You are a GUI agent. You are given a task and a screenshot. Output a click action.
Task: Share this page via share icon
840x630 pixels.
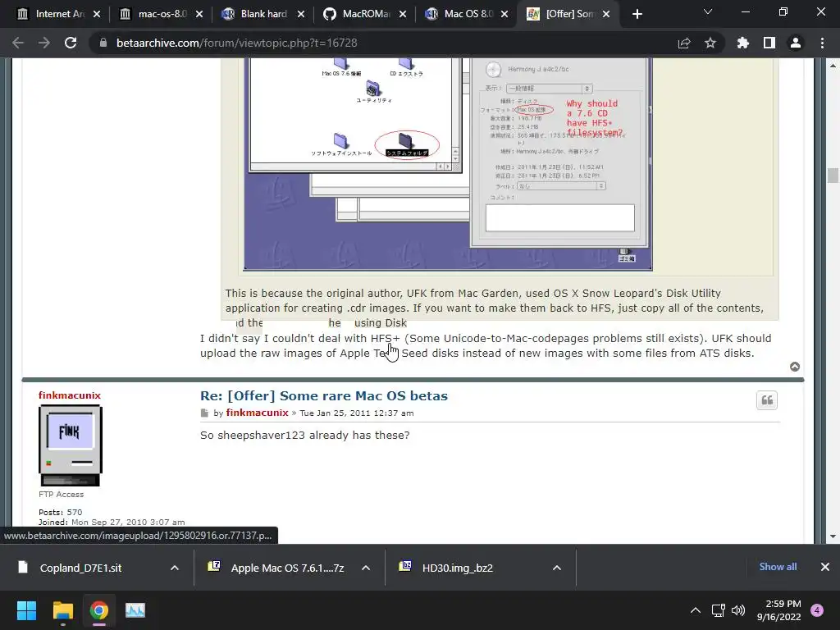pos(684,43)
